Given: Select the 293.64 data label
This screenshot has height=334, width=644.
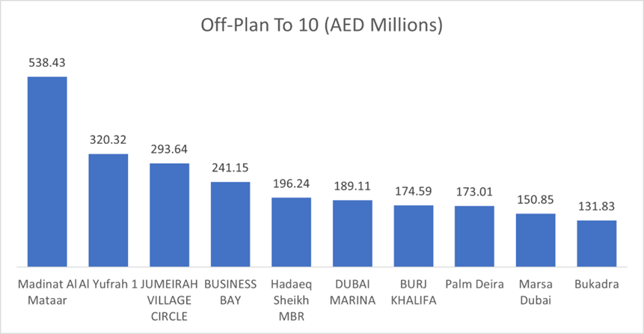Looking at the screenshot, I should [169, 151].
